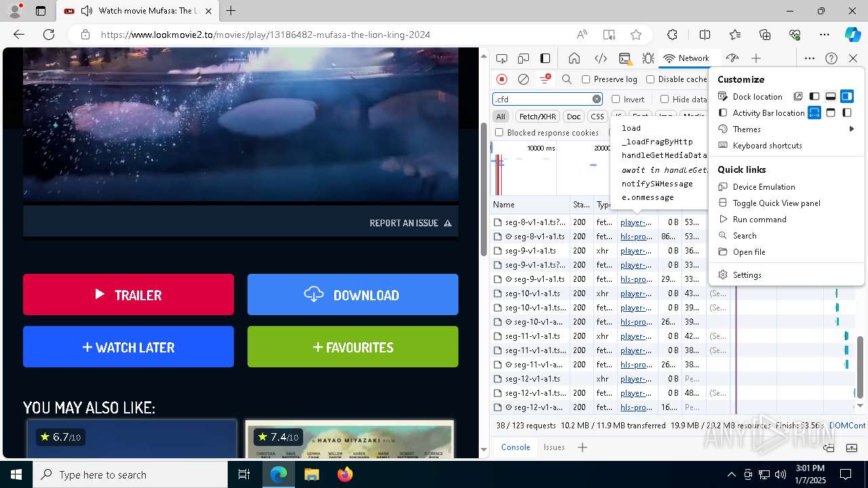868x488 pixels.
Task: Choose Run command in the menu
Action: 787,219
